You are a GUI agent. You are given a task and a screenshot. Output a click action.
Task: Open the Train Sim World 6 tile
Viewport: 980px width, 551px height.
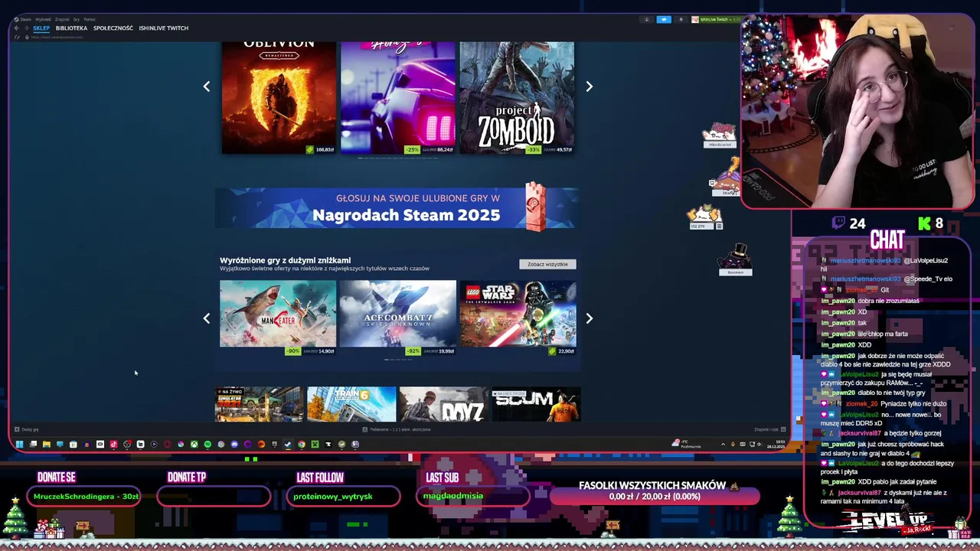click(351, 404)
